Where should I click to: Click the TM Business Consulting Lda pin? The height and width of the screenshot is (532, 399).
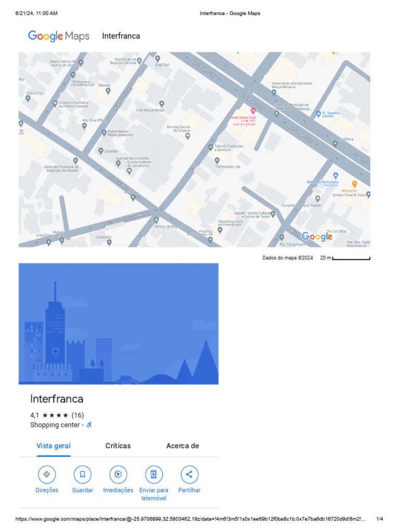[x=73, y=75]
